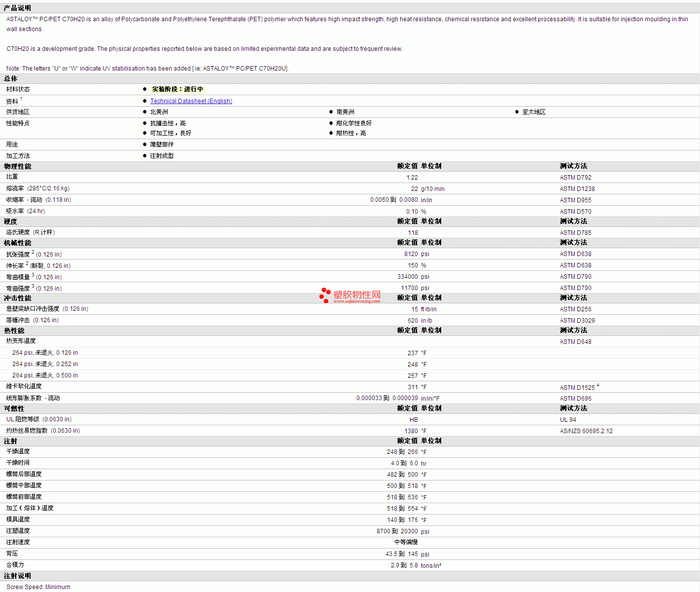Click the feature '耐化学性良好'
700x592 pixels.
(x=354, y=123)
